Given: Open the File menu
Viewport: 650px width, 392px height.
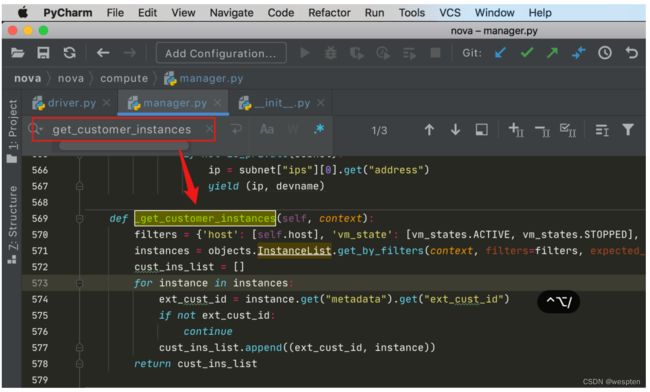Looking at the screenshot, I should (115, 13).
